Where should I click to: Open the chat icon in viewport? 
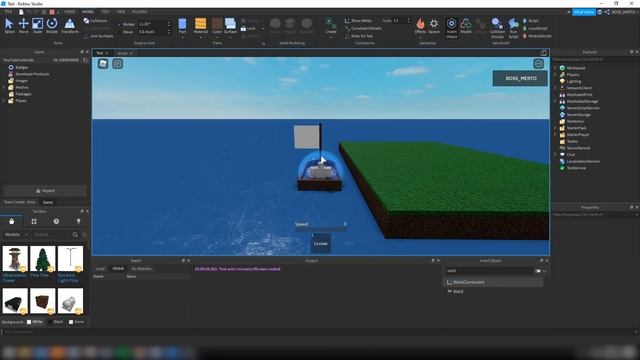[118, 63]
